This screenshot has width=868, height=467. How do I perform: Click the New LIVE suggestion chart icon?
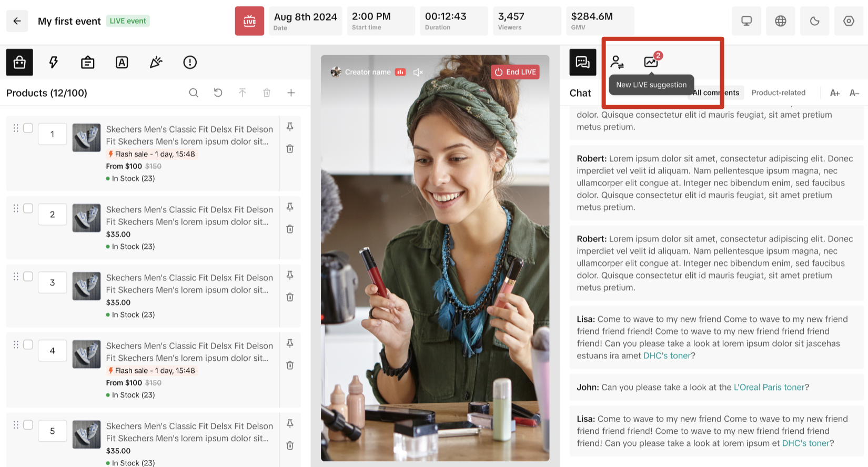pos(651,62)
